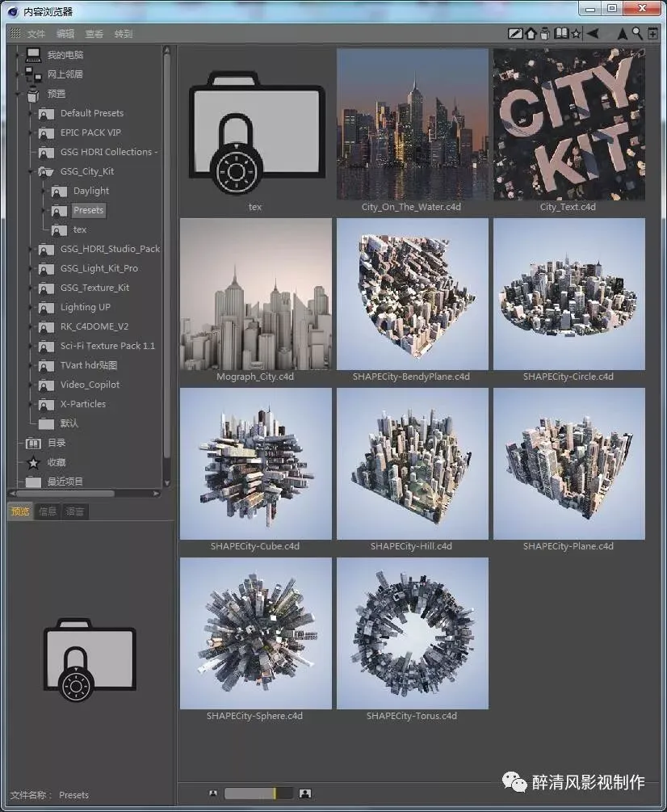The height and width of the screenshot is (812, 667).
Task: Click the locked folder icon in preview pane
Action: [90, 659]
